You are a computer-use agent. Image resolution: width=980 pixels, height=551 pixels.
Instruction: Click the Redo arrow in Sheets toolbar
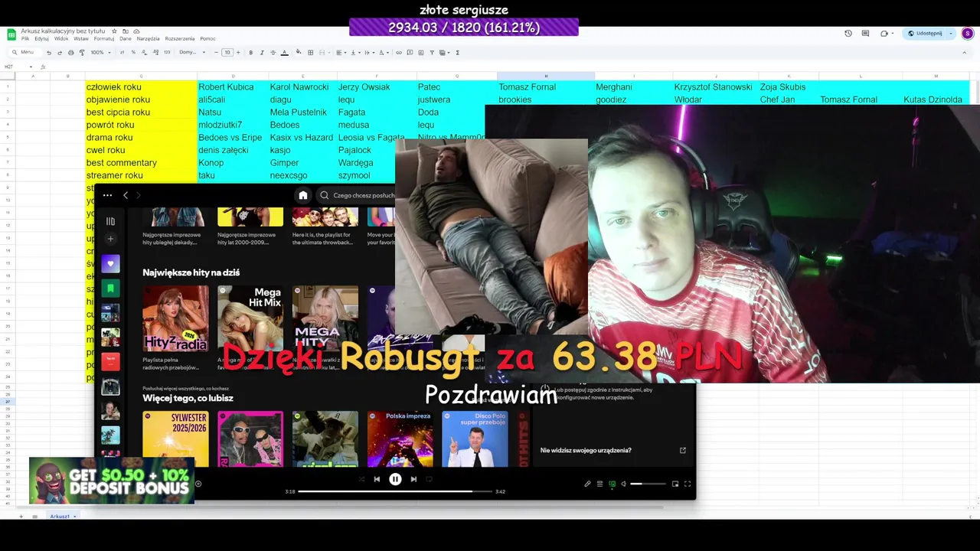[60, 53]
